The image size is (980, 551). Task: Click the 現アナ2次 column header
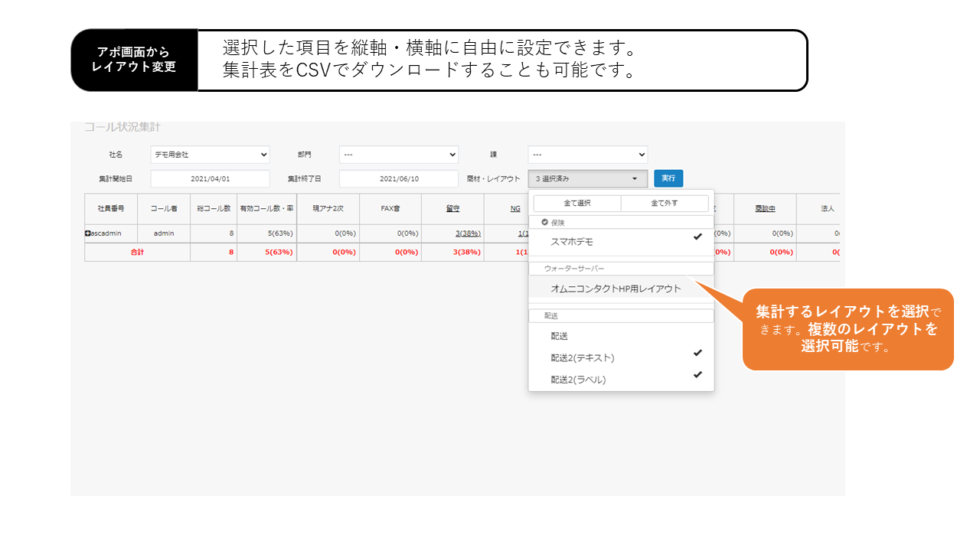tap(328, 208)
